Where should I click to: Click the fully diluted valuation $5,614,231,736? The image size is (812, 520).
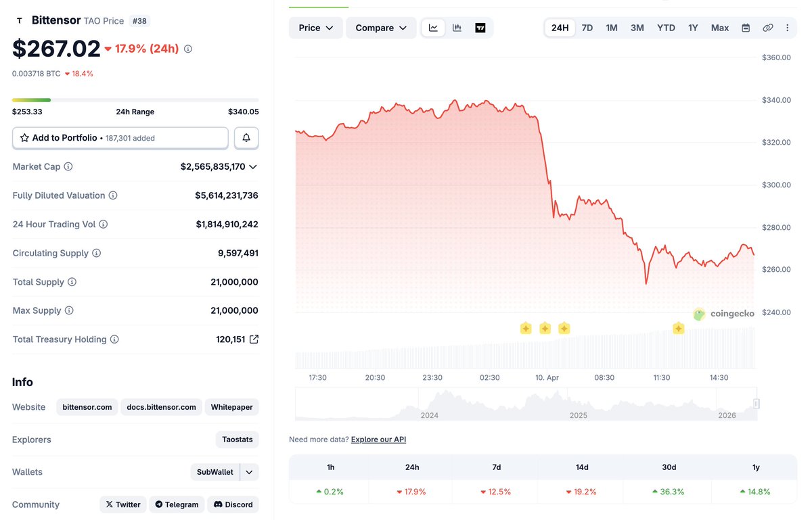tap(227, 195)
